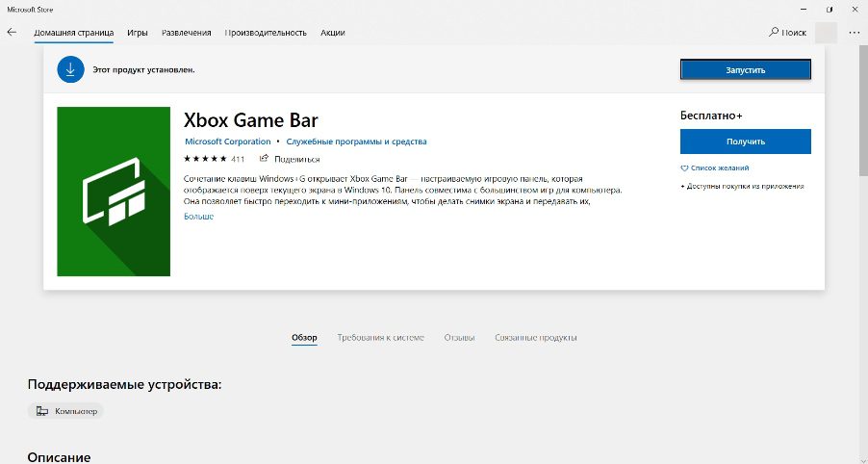Maximize the Microsoft Store window

pos(830,10)
